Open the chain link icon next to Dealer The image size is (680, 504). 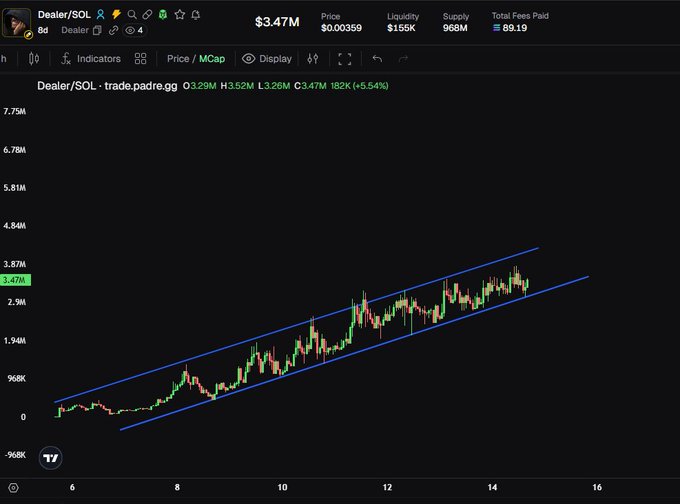pyautogui.click(x=113, y=30)
